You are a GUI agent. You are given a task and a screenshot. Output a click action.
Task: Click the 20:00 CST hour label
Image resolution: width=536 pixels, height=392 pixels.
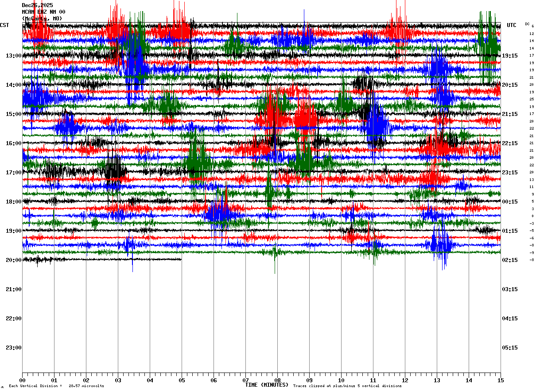[x=14, y=260]
